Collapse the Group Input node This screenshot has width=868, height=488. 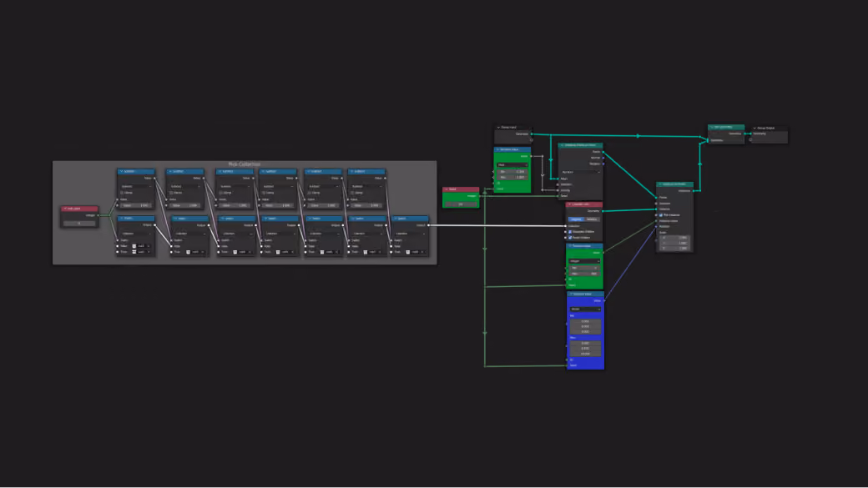498,128
